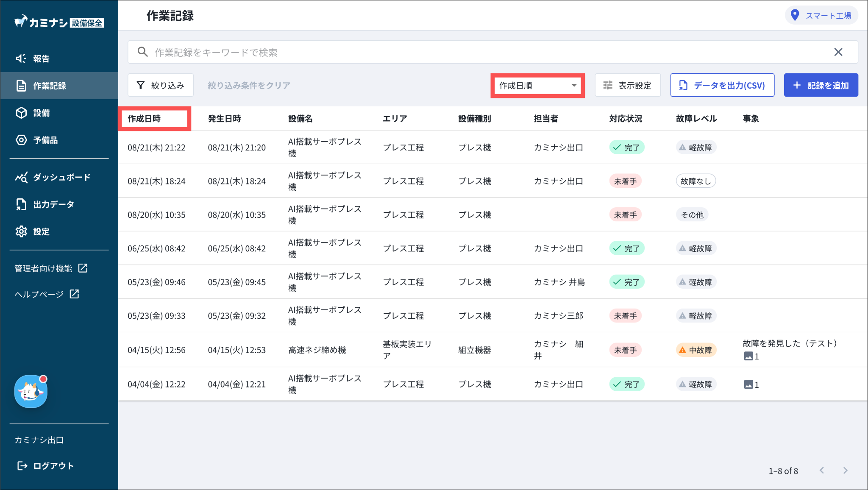Click the image attachment icon in 04/04 row
The height and width of the screenshot is (490, 868).
pyautogui.click(x=748, y=384)
